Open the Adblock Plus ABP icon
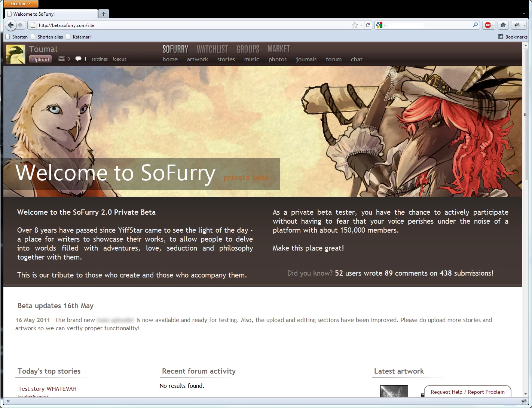Image resolution: width=532 pixels, height=408 pixels. click(x=487, y=25)
